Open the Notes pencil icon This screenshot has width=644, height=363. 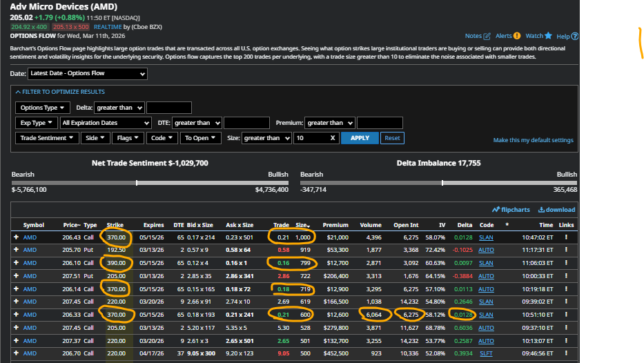(487, 36)
